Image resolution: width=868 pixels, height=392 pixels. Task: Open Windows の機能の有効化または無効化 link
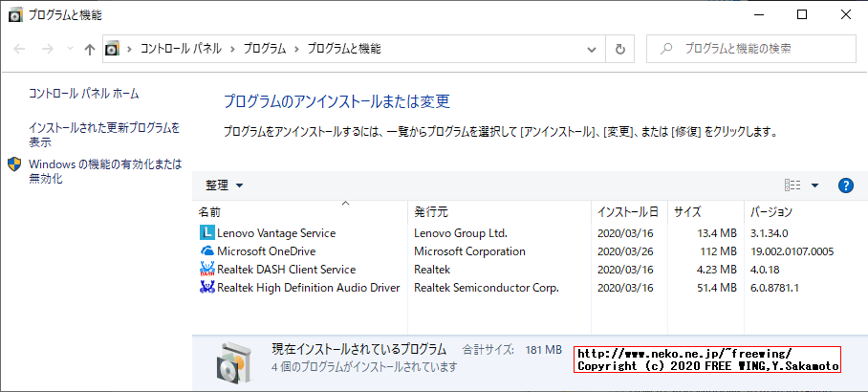(x=105, y=171)
